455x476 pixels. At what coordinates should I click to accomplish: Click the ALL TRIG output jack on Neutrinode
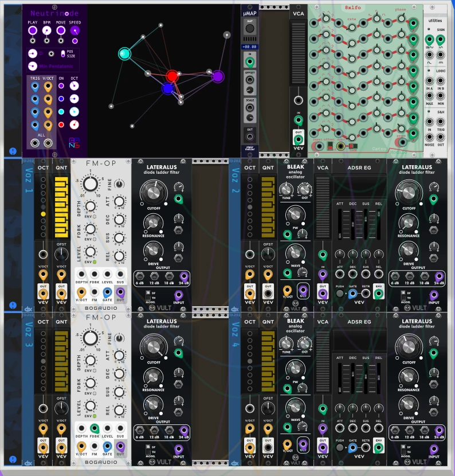click(x=35, y=143)
